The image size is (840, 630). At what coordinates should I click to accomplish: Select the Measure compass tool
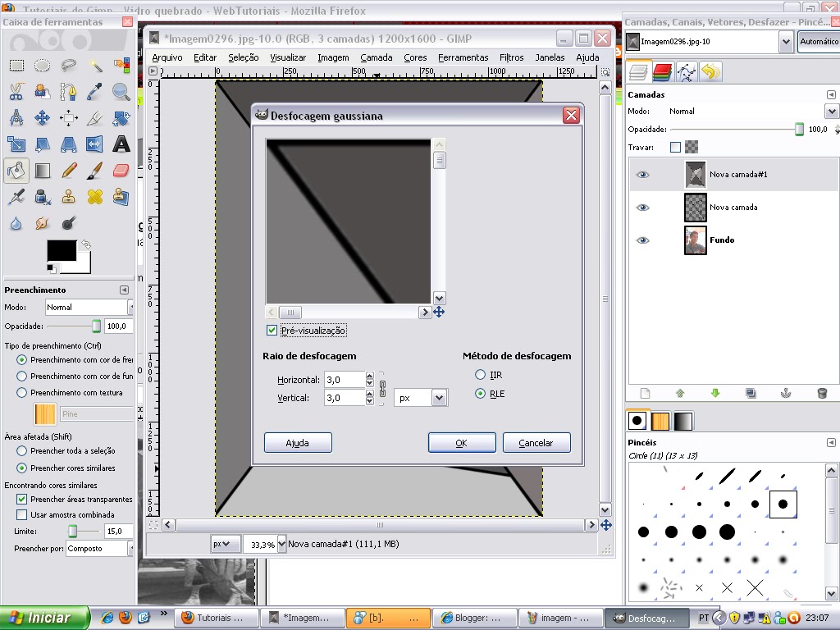[x=16, y=117]
